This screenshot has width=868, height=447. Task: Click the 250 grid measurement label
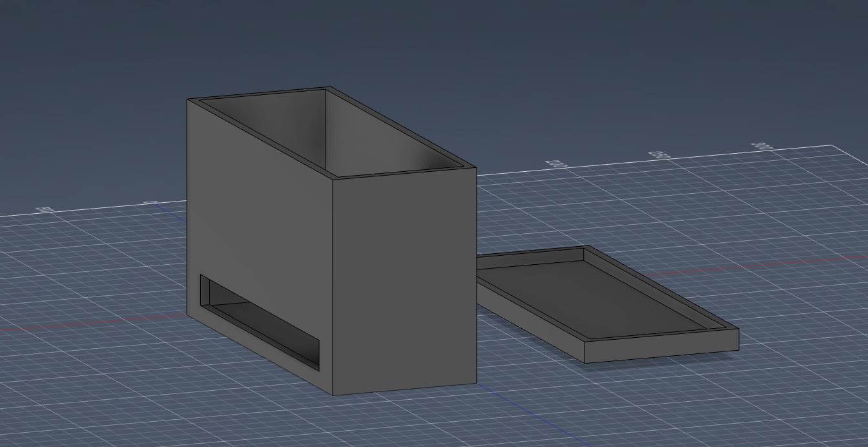coord(657,153)
